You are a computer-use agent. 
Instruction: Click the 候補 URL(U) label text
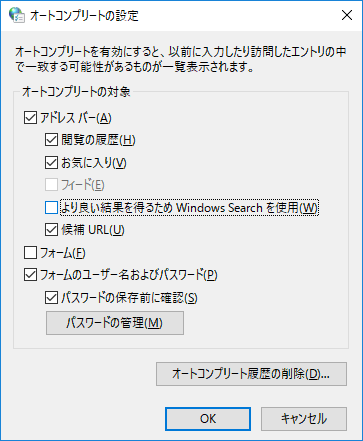(x=93, y=230)
